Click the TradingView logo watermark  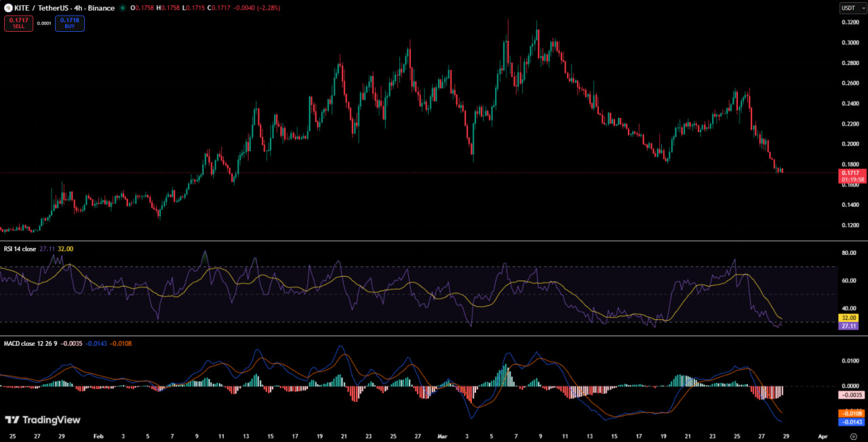(43, 420)
